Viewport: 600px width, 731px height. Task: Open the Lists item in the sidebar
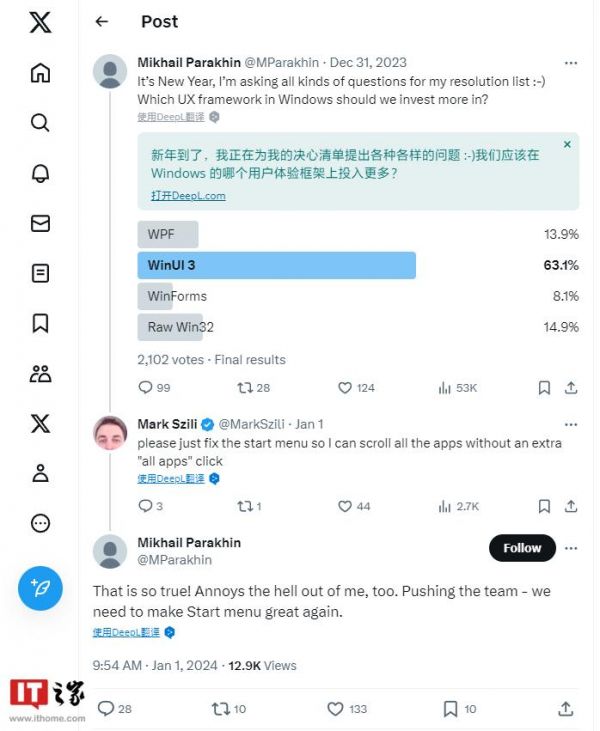click(x=40, y=273)
